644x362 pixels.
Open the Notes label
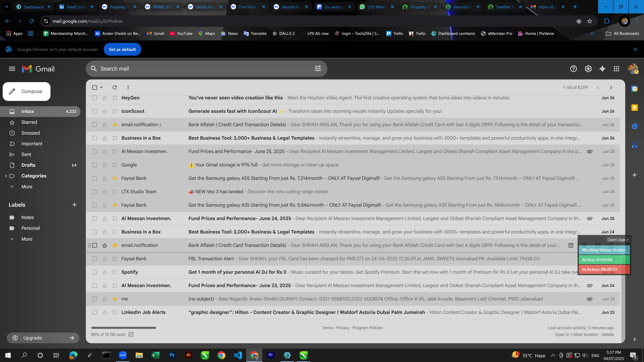pos(28,217)
